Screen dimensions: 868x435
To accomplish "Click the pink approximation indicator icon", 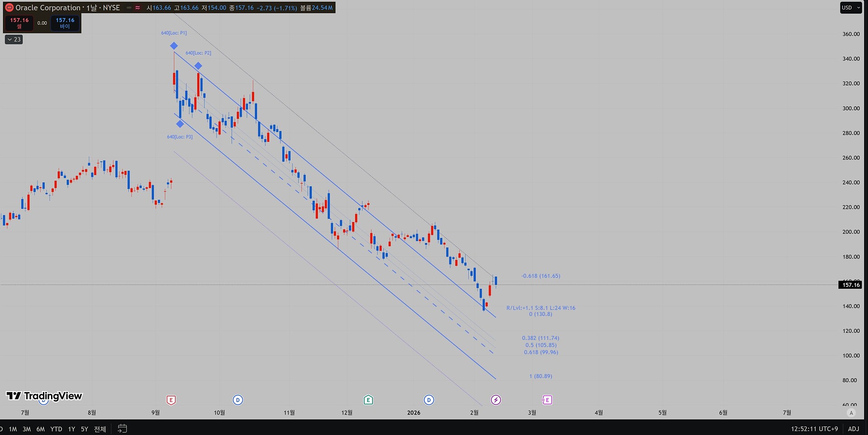I will coord(137,8).
